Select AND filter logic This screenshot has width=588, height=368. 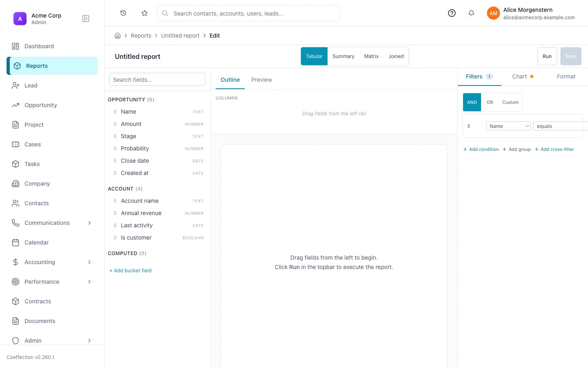472,102
